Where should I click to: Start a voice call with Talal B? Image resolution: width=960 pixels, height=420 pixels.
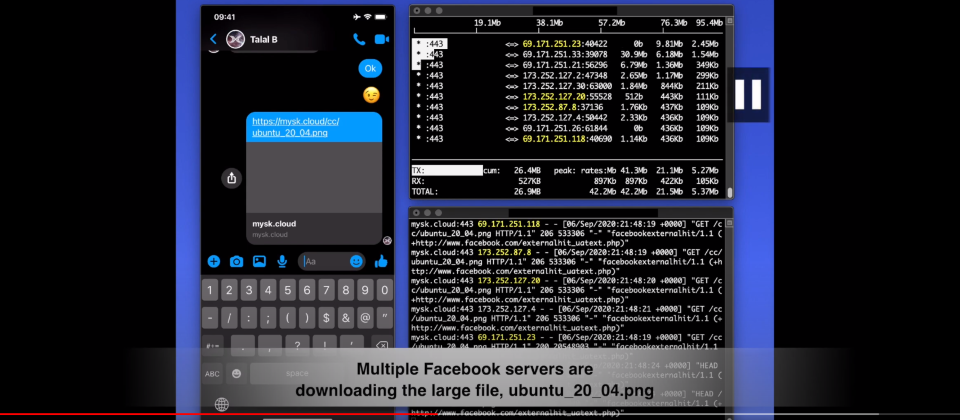click(x=359, y=39)
